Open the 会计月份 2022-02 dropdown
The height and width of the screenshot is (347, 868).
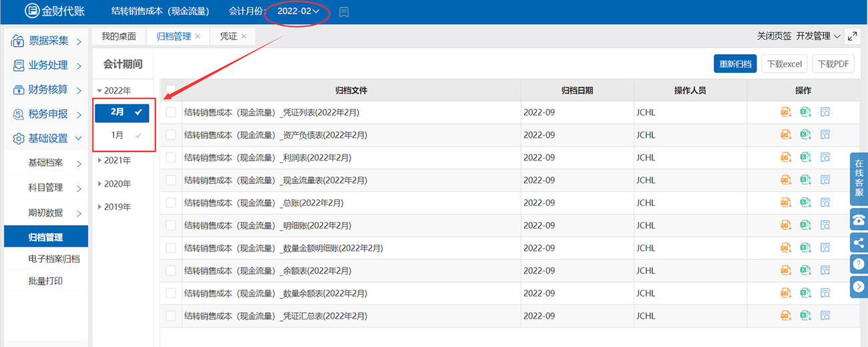pos(298,11)
